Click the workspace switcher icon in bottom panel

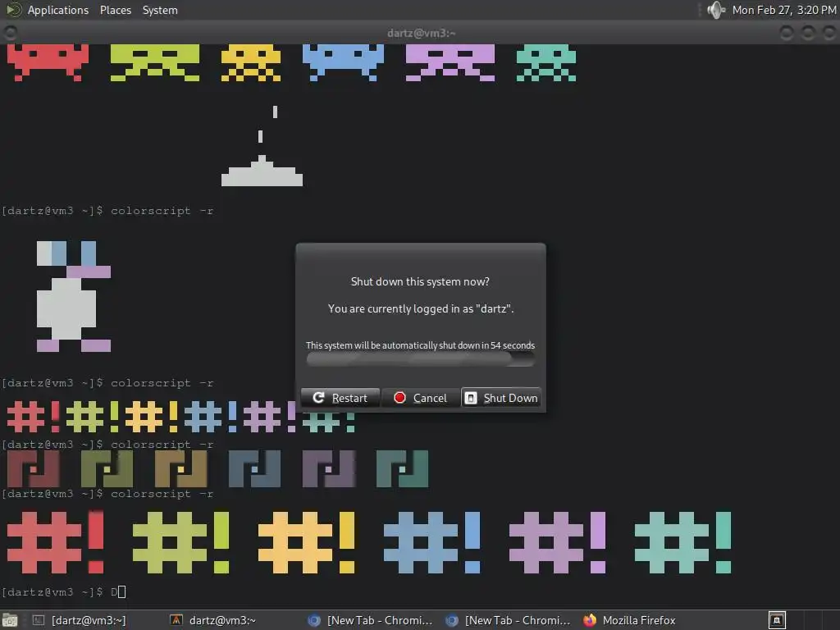777,620
